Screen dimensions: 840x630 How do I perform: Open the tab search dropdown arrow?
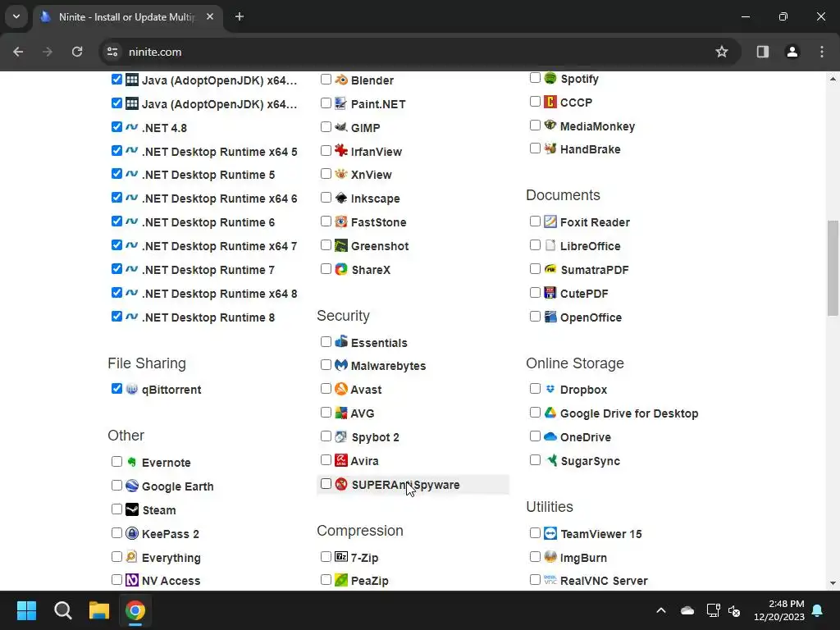pos(16,16)
